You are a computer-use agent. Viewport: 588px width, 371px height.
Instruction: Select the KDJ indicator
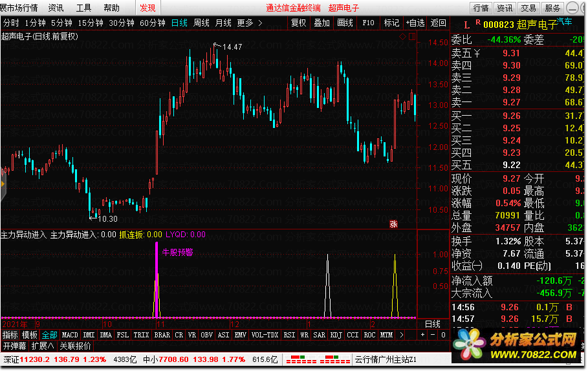[336, 335]
